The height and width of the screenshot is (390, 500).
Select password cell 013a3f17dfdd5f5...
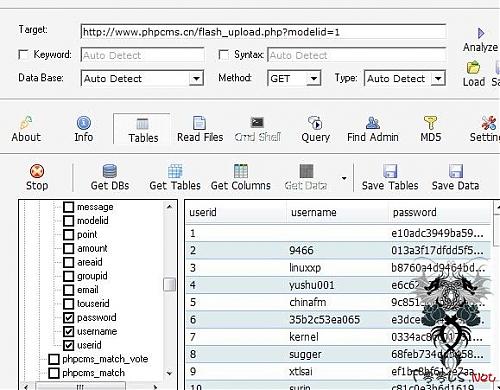click(437, 250)
